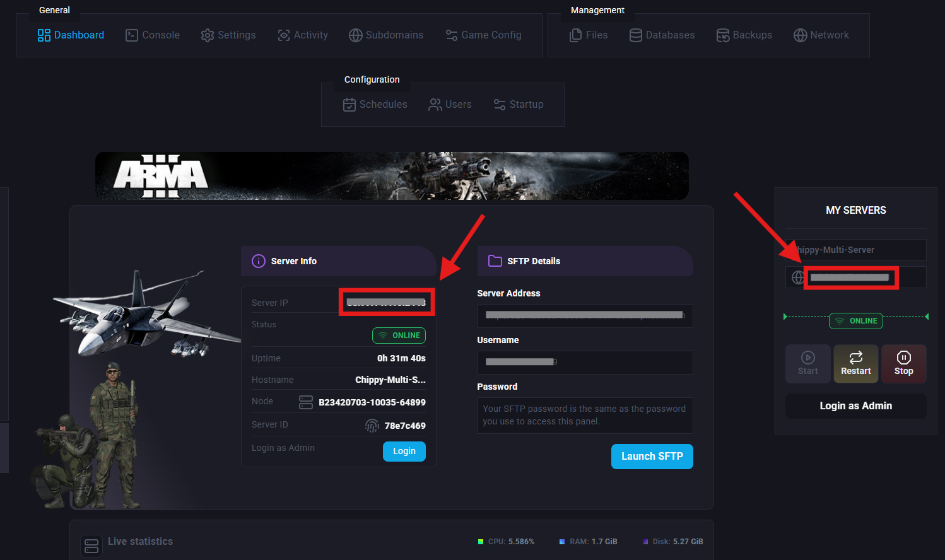Click the Arma III banner image
Viewport: 945px width, 560px height.
pyautogui.click(x=392, y=176)
